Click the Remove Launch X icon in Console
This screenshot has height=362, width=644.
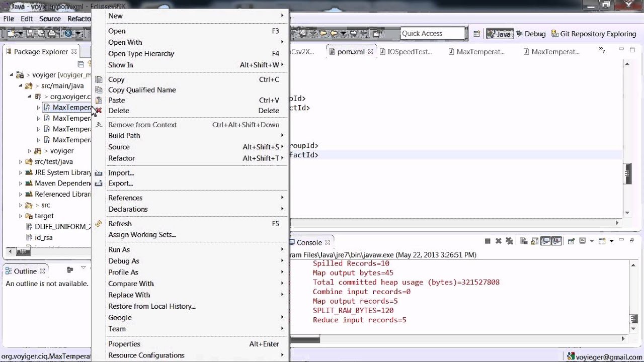pyautogui.click(x=499, y=241)
